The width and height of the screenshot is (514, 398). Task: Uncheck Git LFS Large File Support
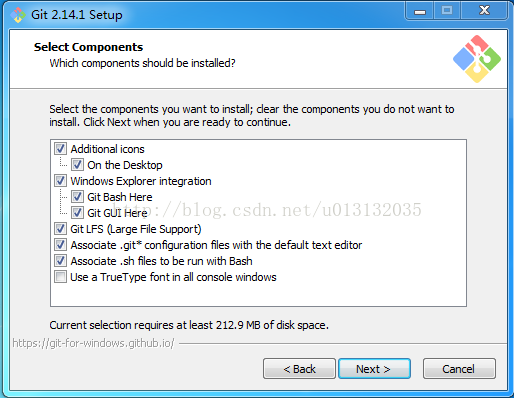tap(60, 229)
